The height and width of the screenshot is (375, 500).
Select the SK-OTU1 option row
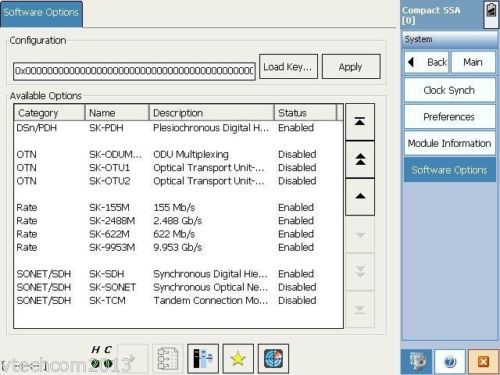[178, 168]
